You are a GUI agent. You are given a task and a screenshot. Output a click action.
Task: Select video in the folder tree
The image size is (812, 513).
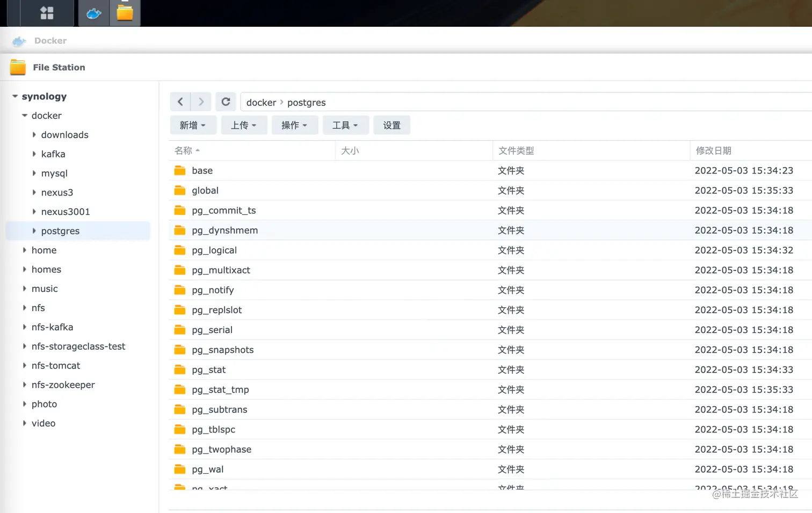[44, 423]
